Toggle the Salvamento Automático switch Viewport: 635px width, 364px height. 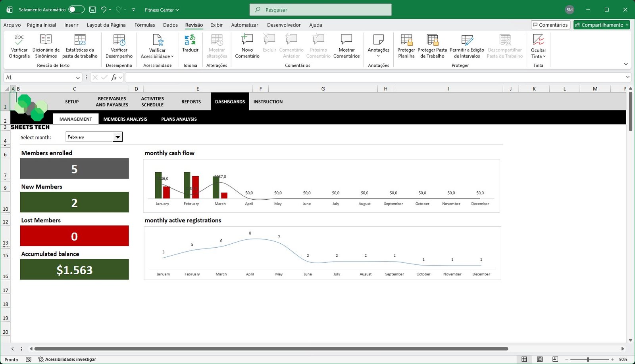pyautogui.click(x=76, y=10)
